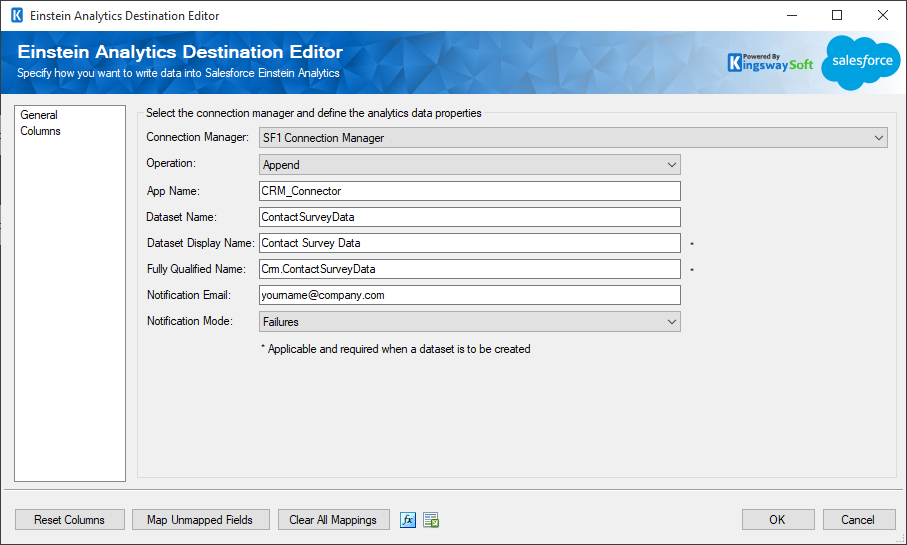Screen dimensions: 907x545
Task: Click the Salesforce cloud logo
Action: click(x=861, y=62)
